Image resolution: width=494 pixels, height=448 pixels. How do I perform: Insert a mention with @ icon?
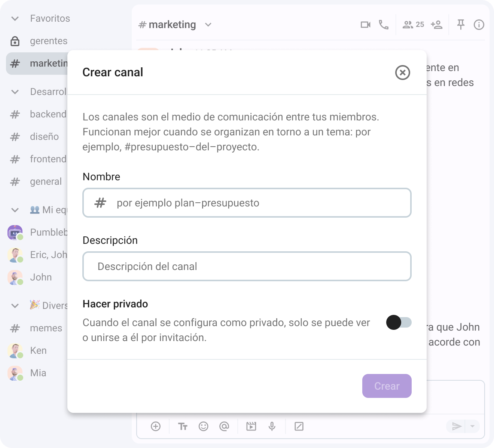[224, 426]
